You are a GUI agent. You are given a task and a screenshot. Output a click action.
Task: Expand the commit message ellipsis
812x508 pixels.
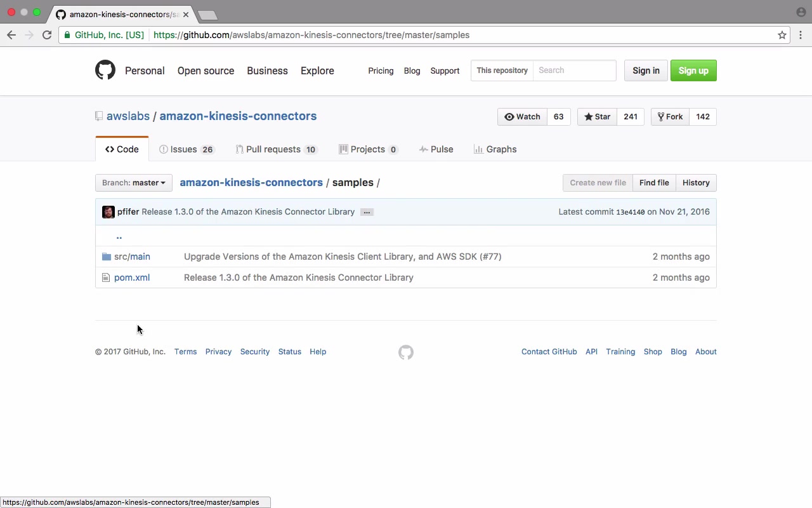pos(367,212)
